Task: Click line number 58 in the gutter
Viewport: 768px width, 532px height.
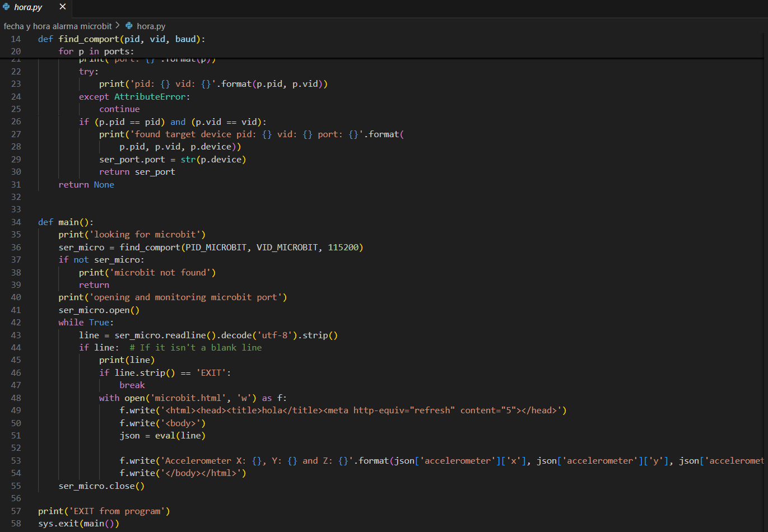Action: point(16,524)
